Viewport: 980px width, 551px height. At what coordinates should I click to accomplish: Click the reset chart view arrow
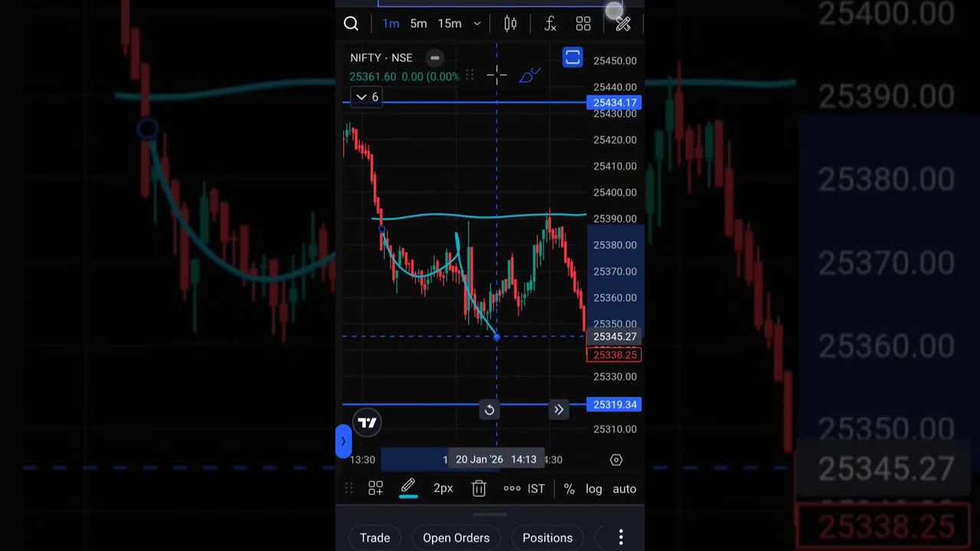click(489, 410)
